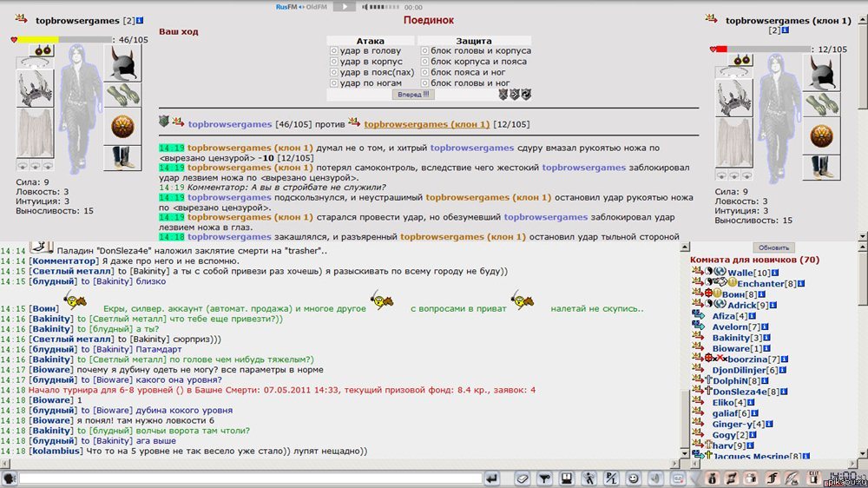The height and width of the screenshot is (488, 868).
Task: Click in the chat message input field
Action: pos(250,478)
